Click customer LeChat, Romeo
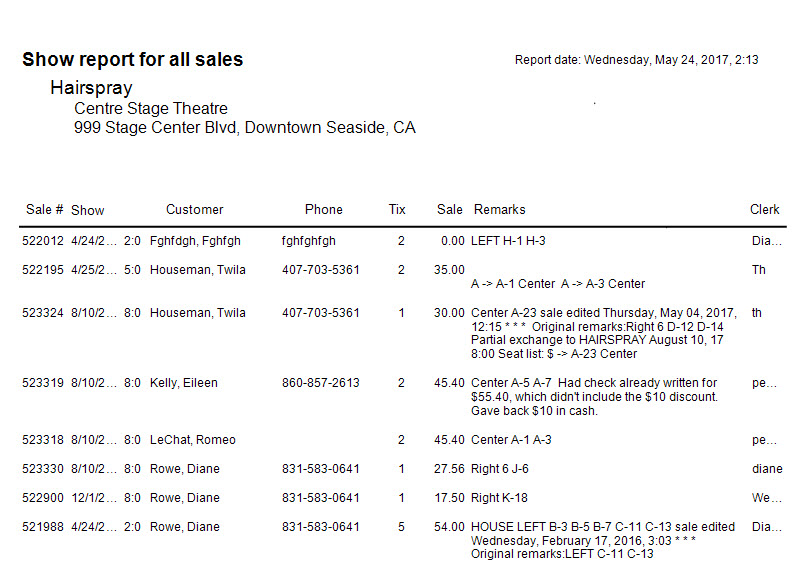 click(x=193, y=440)
